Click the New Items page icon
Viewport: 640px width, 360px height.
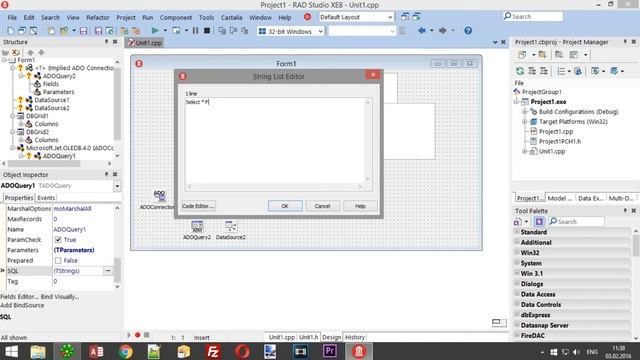(11, 31)
